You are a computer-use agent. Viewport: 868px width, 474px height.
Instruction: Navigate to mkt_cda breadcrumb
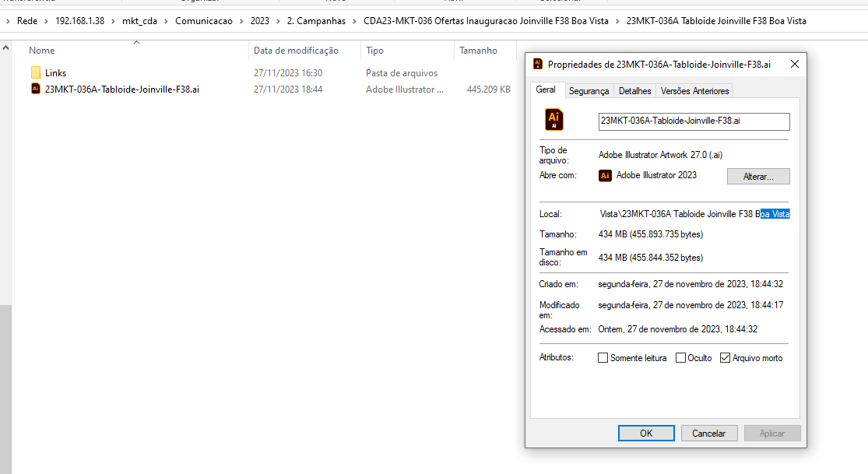pyautogui.click(x=139, y=21)
